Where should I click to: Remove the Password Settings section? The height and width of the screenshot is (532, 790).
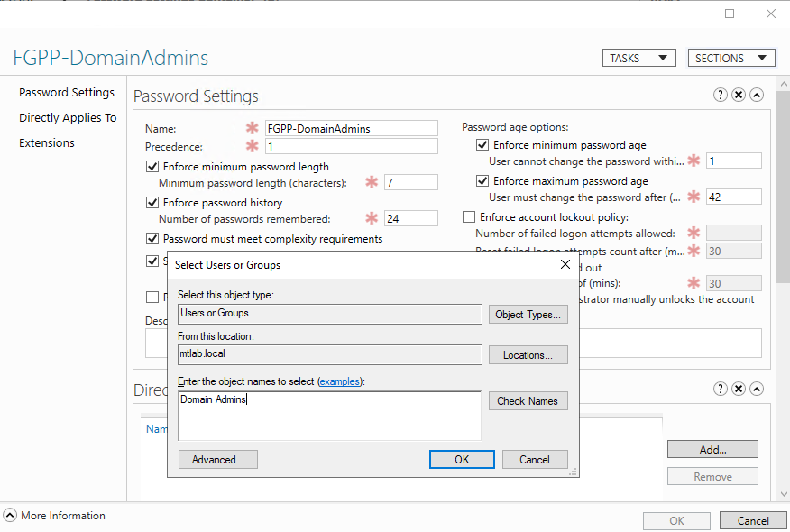[738, 95]
